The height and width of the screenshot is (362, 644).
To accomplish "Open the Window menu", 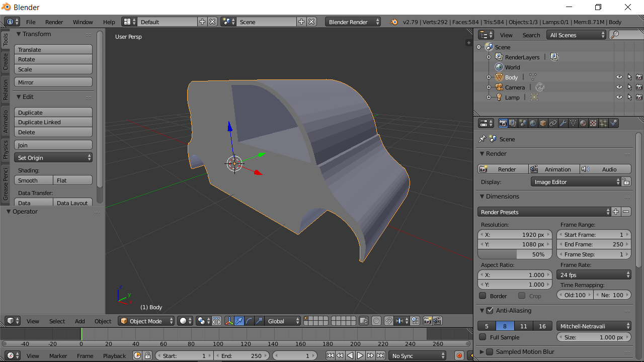I will pyautogui.click(x=83, y=22).
